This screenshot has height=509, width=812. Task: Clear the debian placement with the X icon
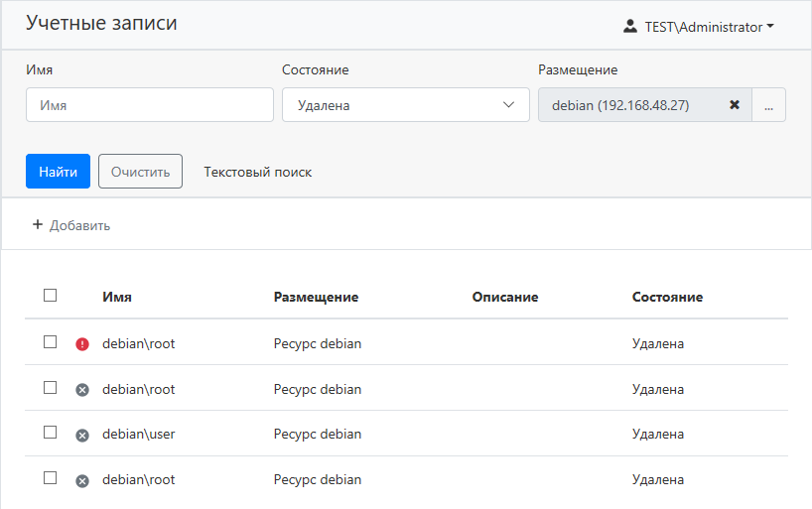[735, 105]
